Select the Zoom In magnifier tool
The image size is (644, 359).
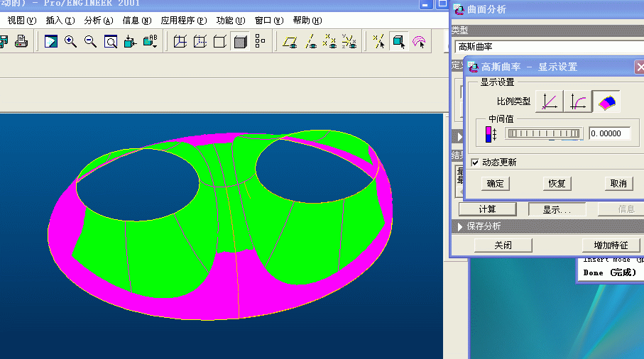(x=70, y=41)
